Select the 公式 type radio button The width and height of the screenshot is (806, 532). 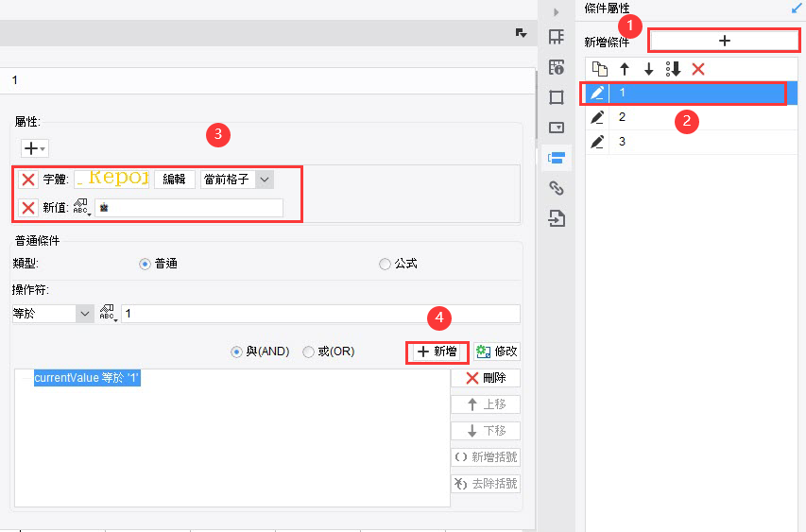[385, 264]
